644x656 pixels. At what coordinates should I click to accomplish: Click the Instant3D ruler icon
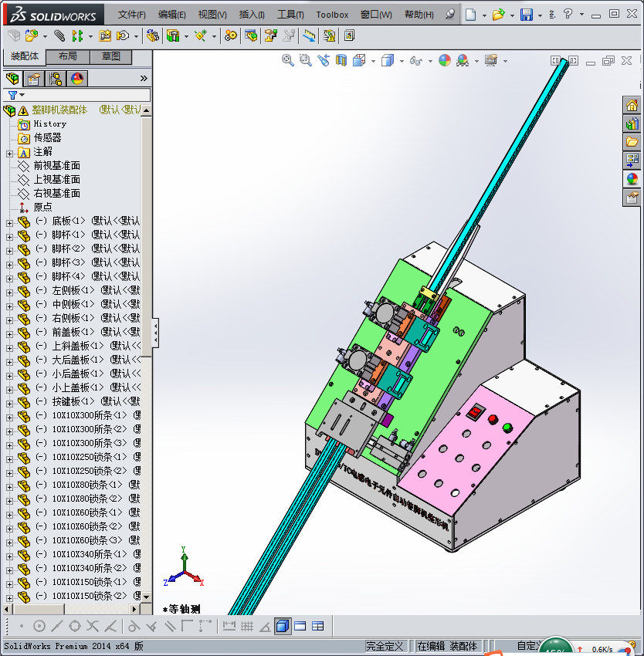(x=309, y=36)
